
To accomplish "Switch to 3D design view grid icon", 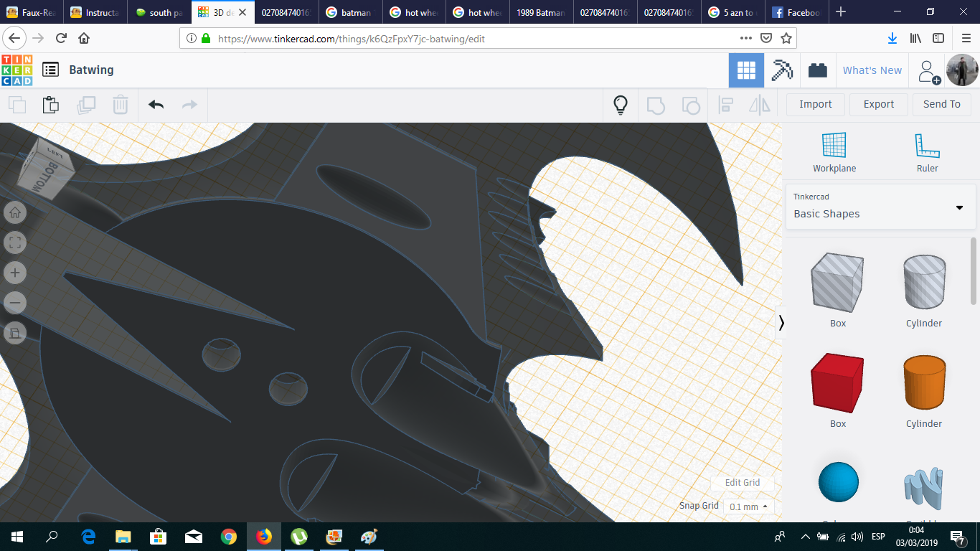I will point(746,70).
